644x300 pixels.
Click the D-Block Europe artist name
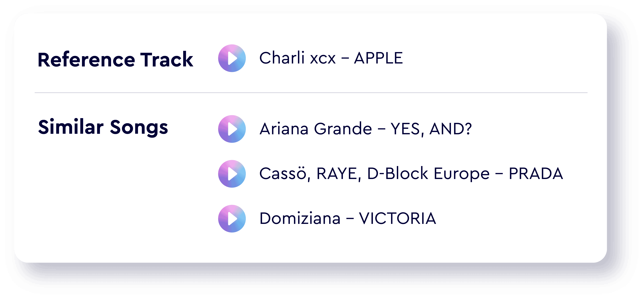(428, 174)
